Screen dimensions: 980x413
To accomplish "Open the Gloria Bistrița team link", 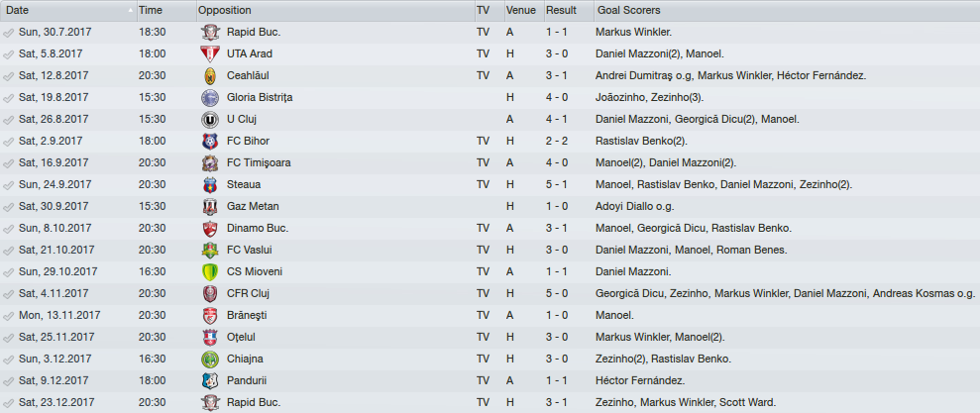I will [260, 97].
